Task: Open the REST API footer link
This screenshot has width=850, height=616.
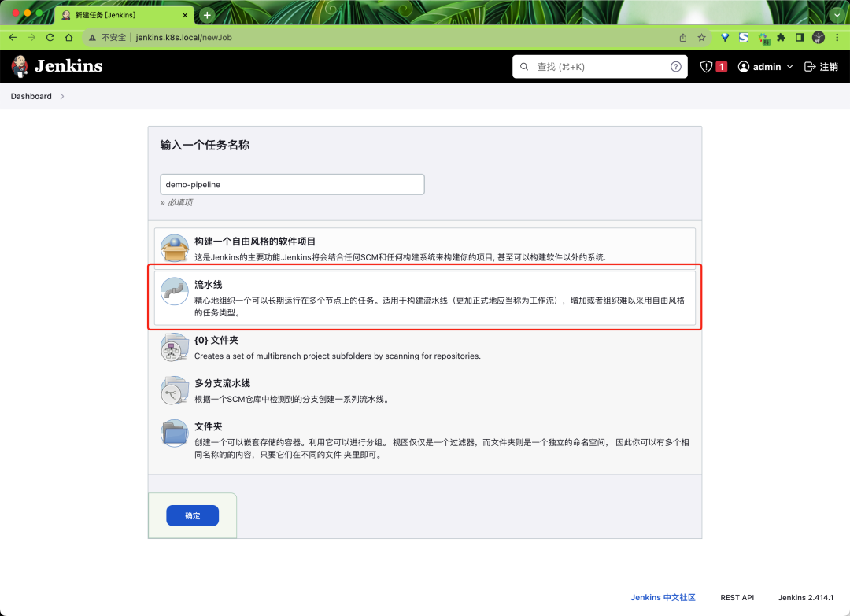Action: click(737, 598)
